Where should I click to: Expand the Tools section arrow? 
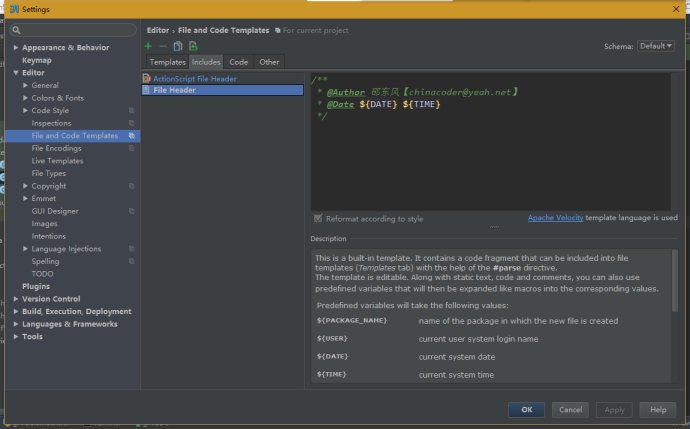coord(16,337)
